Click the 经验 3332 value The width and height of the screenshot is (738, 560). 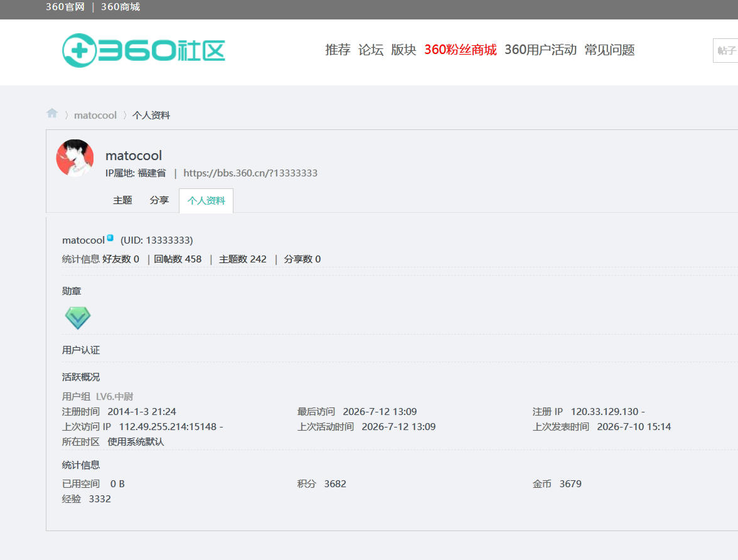pyautogui.click(x=100, y=498)
